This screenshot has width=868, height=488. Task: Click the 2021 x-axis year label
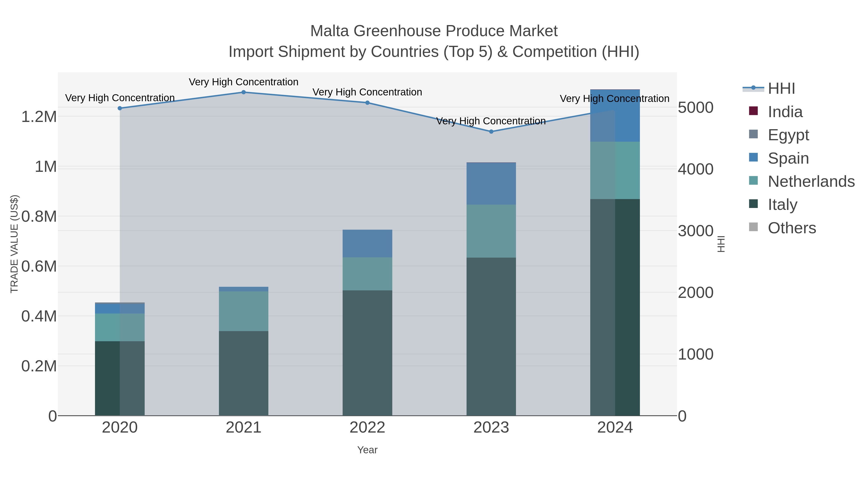coord(244,428)
